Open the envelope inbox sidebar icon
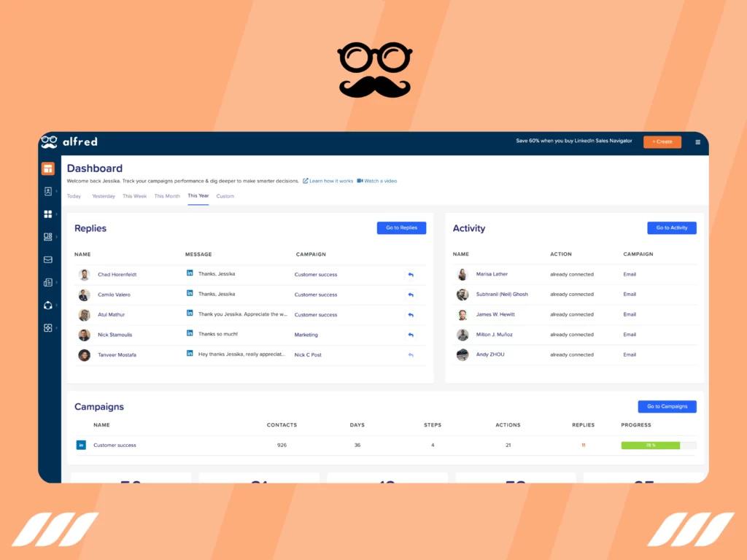 point(47,260)
